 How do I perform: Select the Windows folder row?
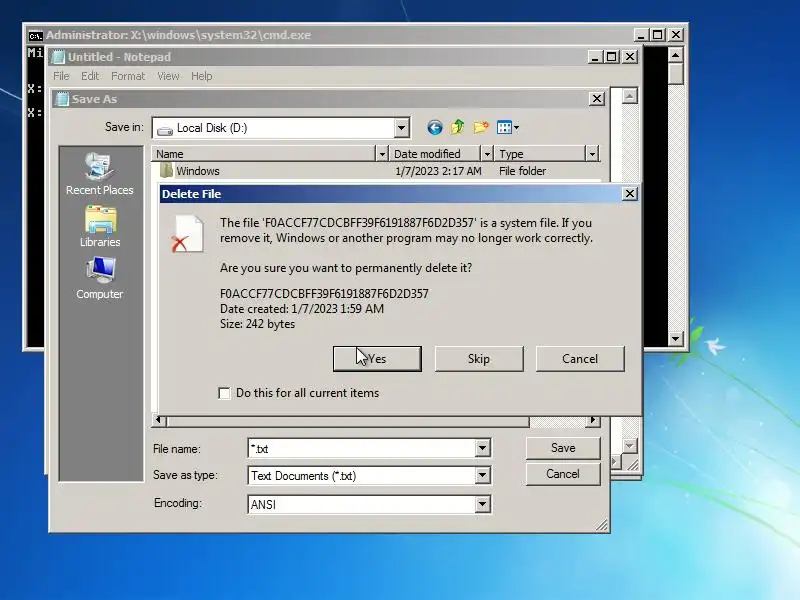coord(376,171)
